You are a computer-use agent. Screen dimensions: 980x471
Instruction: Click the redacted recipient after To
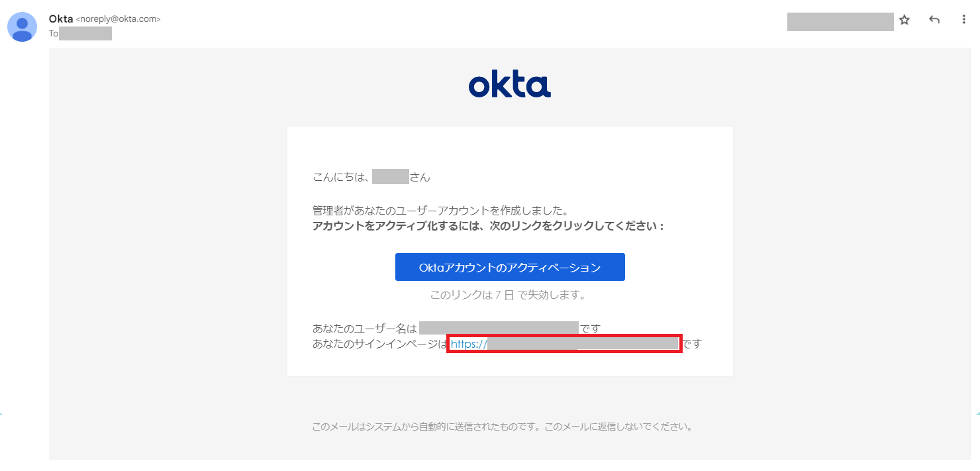click(x=85, y=33)
